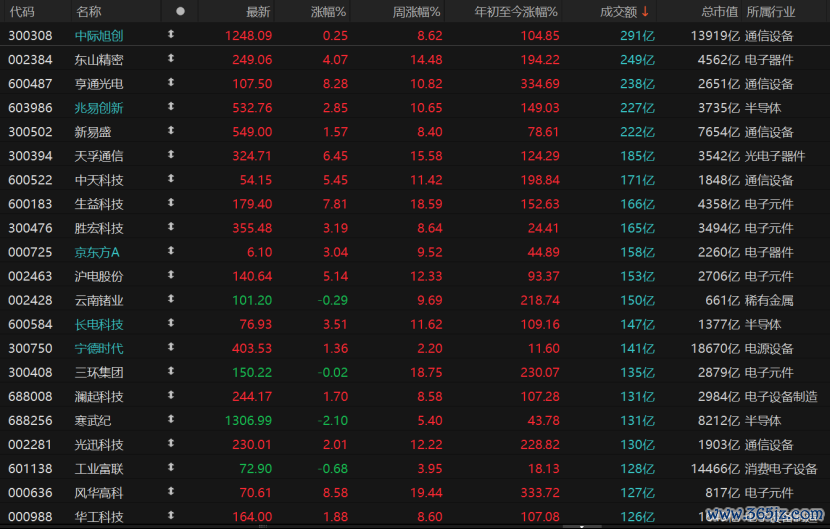Screen dimensions: 830x529
Task: Click pin icon beside 中际旭创
Action: 171,34
